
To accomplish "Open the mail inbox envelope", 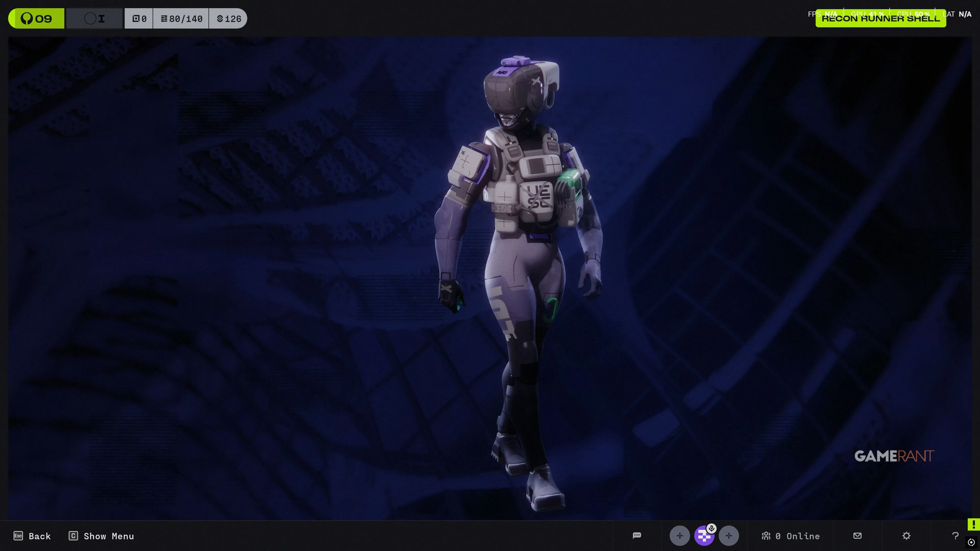I will [857, 535].
